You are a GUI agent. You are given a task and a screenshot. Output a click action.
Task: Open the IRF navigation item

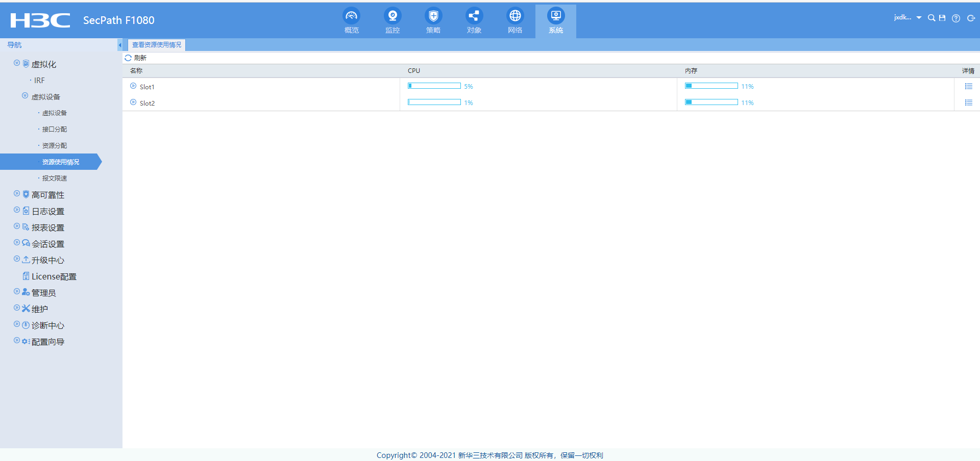39,81
